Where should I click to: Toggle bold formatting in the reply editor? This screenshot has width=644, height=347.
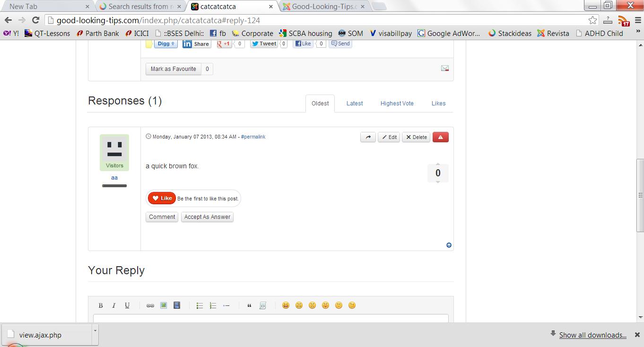pos(100,305)
